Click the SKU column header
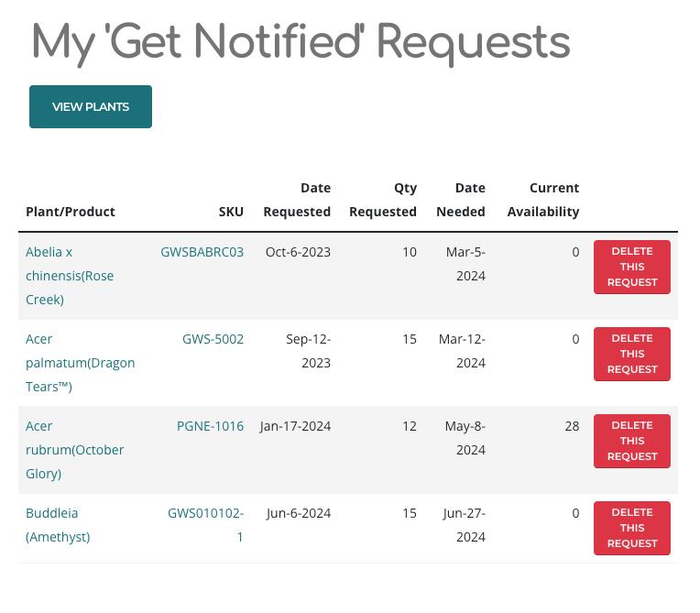This screenshot has height=613, width=700. pyautogui.click(x=231, y=212)
